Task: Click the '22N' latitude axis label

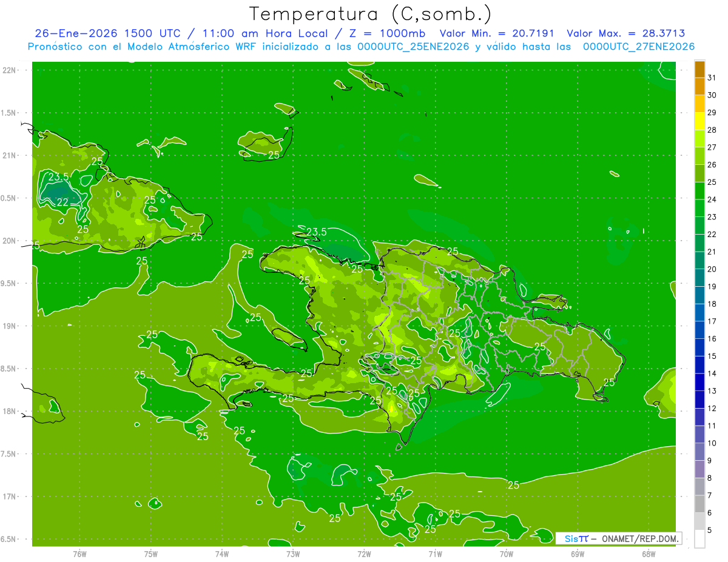Action: point(10,70)
